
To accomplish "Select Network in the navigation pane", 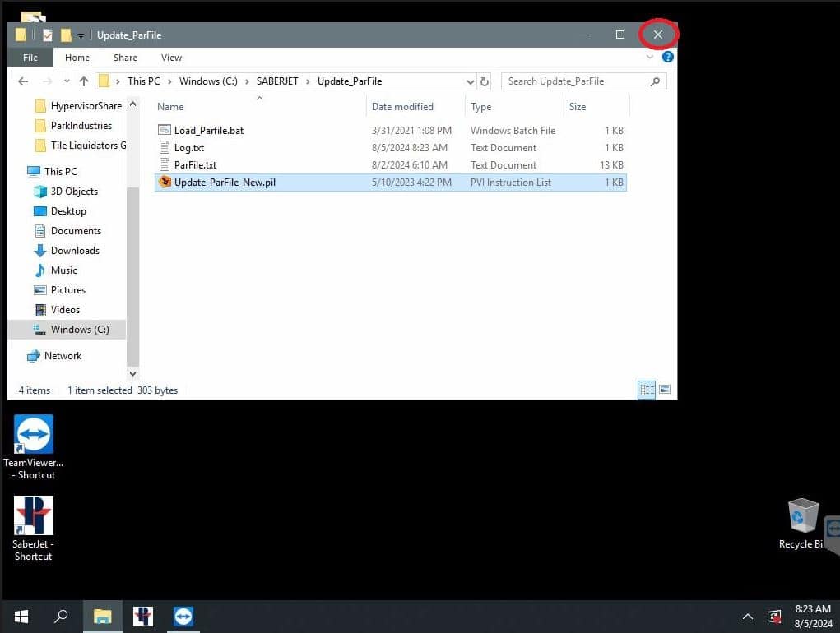I will tap(54, 356).
